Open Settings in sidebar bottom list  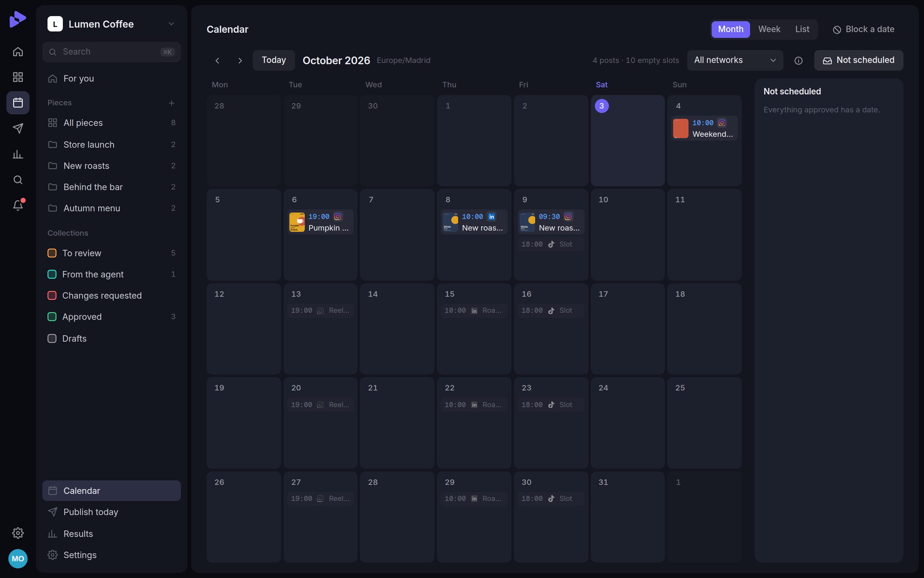pos(111,555)
